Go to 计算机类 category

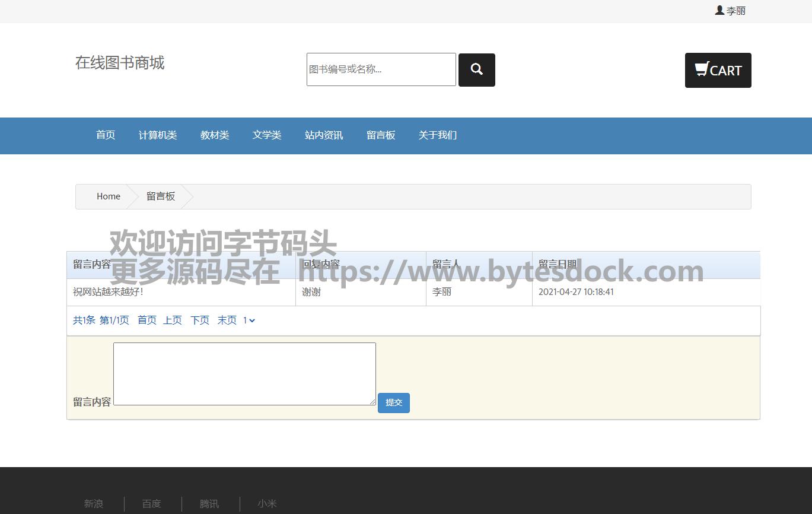click(x=158, y=135)
